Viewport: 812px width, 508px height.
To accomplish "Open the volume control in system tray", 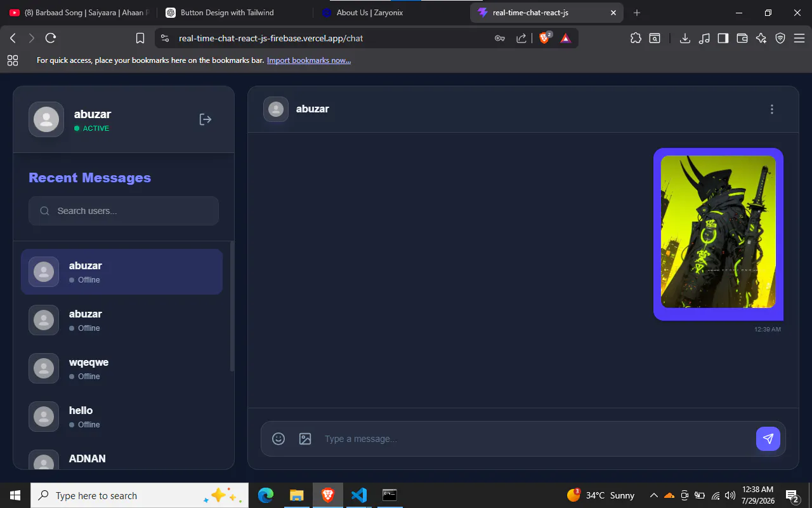I will coord(730,495).
